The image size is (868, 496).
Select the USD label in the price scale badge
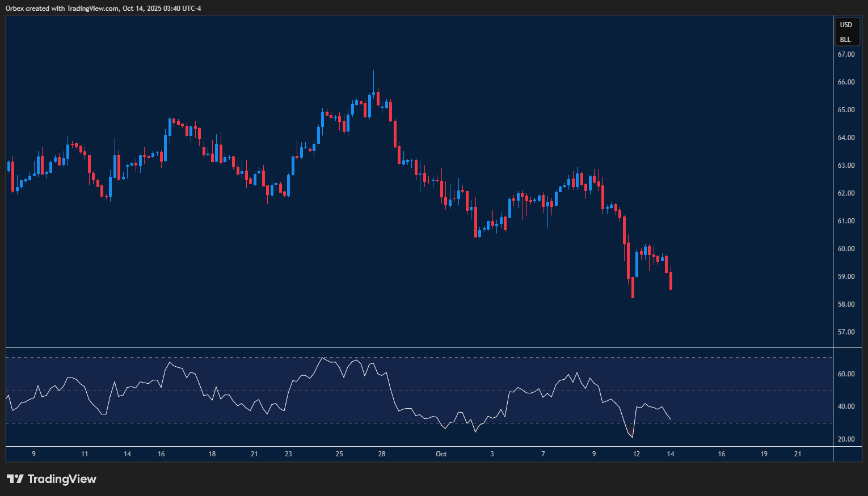click(x=846, y=24)
